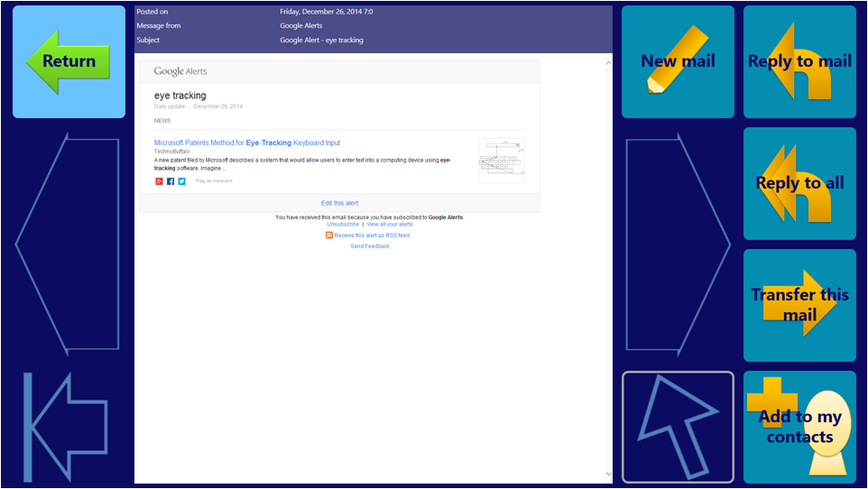Click scrollbar up arrow of message pane
The height and width of the screenshot is (489, 868).
coord(608,63)
